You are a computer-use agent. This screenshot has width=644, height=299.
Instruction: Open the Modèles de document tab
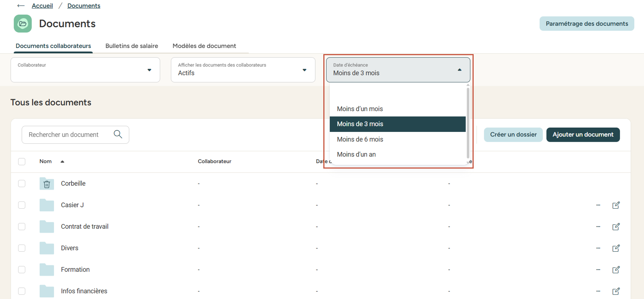point(204,46)
